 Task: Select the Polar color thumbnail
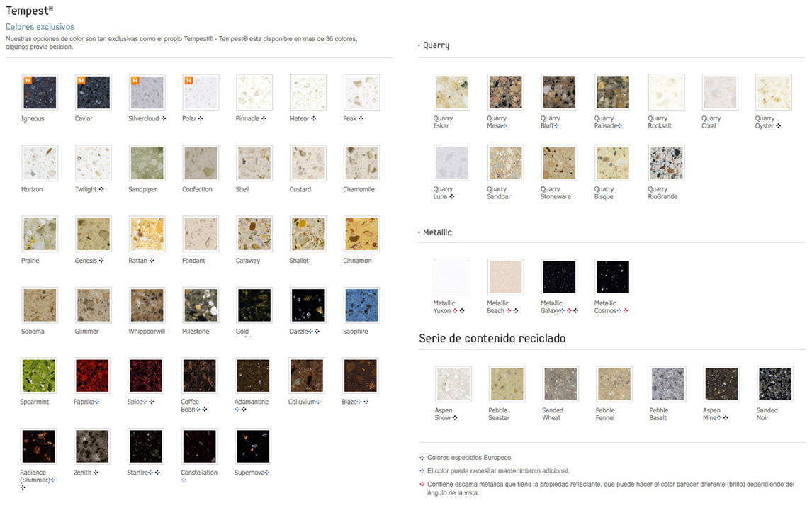pyautogui.click(x=201, y=92)
